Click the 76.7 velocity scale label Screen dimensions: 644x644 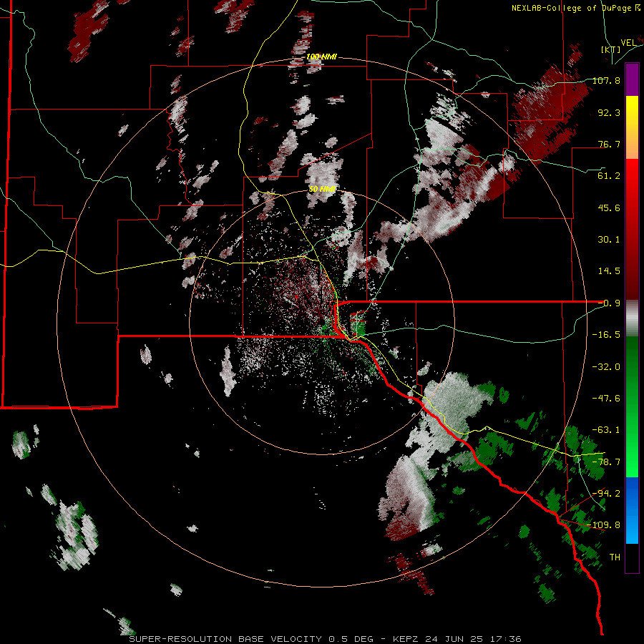[x=609, y=144]
